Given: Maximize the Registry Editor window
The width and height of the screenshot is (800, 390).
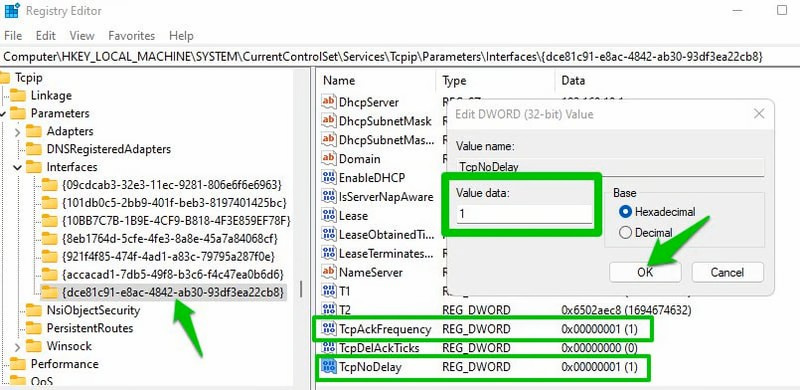Looking at the screenshot, I should (x=782, y=10).
